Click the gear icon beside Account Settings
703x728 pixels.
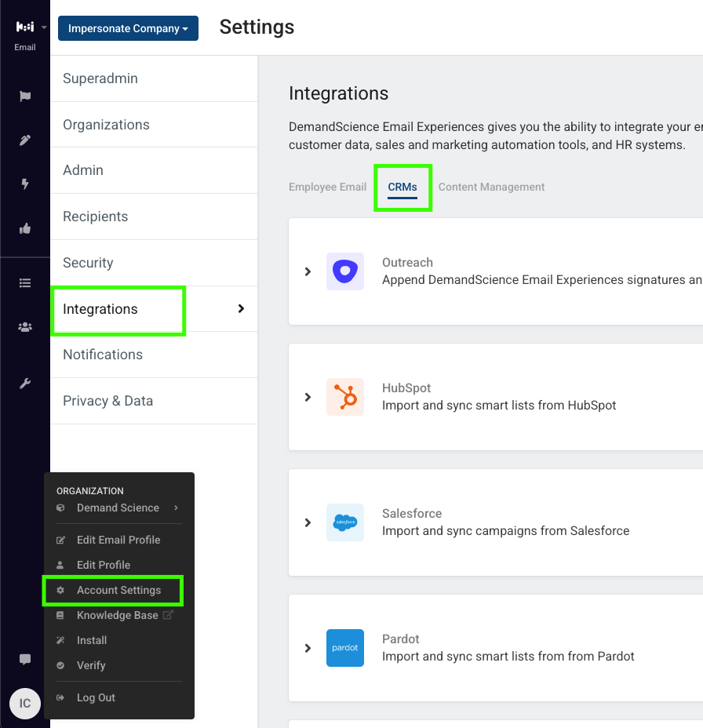[x=60, y=590]
